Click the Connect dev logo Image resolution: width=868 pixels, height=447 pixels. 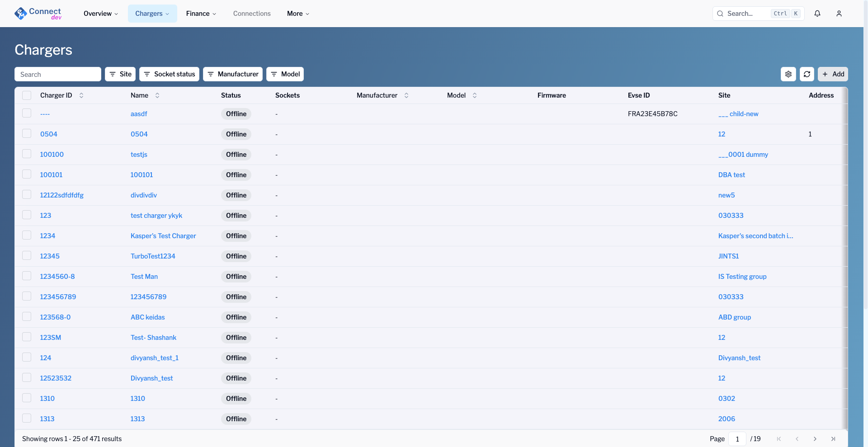38,13
